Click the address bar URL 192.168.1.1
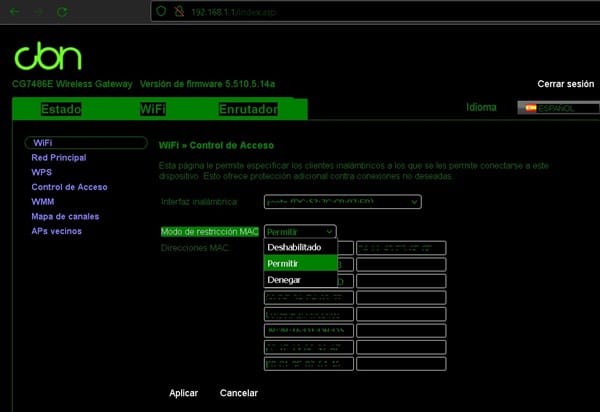 tap(233, 12)
